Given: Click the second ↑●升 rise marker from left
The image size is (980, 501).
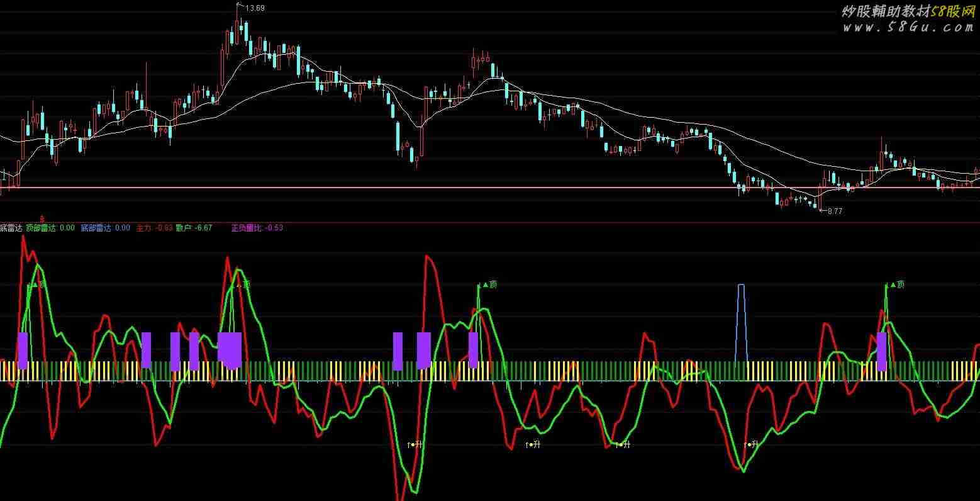Looking at the screenshot, I should point(533,444).
